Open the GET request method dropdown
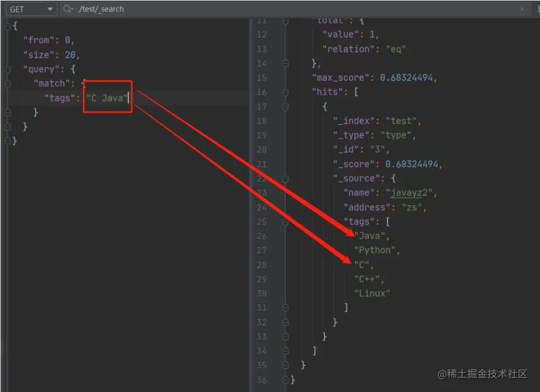 (x=31, y=10)
